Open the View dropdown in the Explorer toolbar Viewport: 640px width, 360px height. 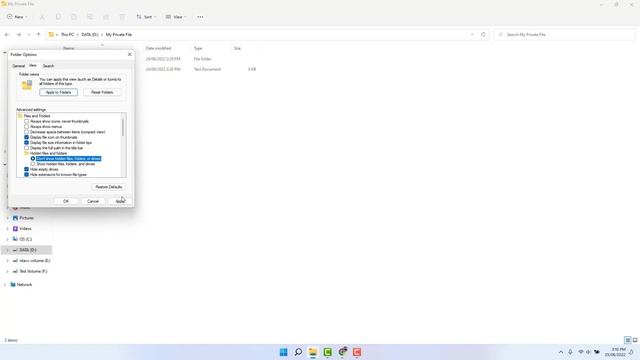(x=176, y=17)
